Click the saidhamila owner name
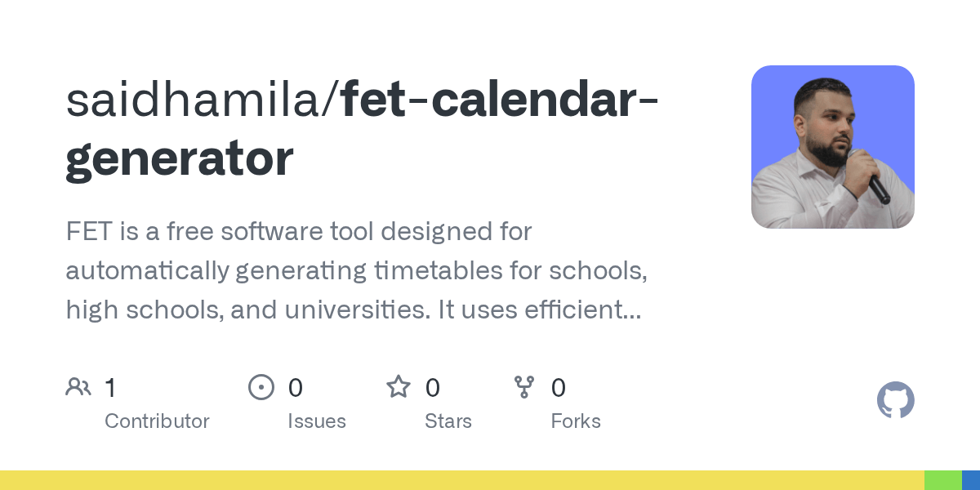Image resolution: width=980 pixels, height=490 pixels. (x=196, y=100)
